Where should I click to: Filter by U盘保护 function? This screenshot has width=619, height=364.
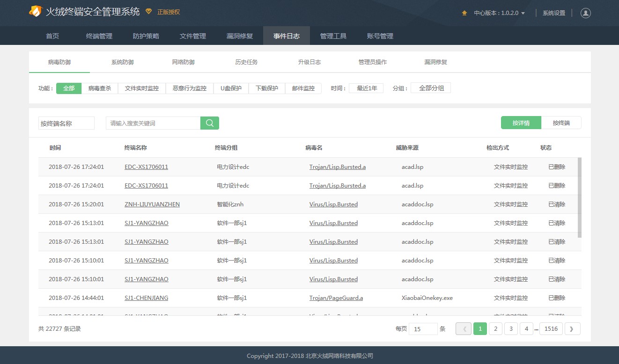point(231,88)
